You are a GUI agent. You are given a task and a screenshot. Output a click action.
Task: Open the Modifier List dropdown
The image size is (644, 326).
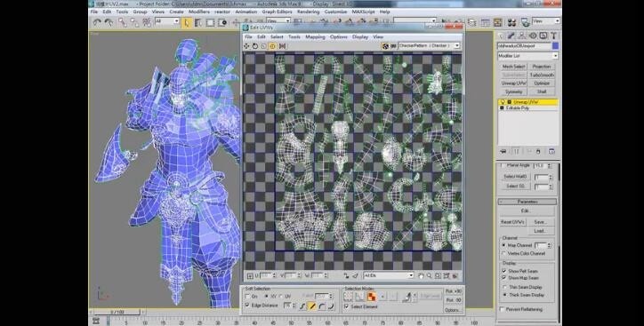tap(527, 56)
